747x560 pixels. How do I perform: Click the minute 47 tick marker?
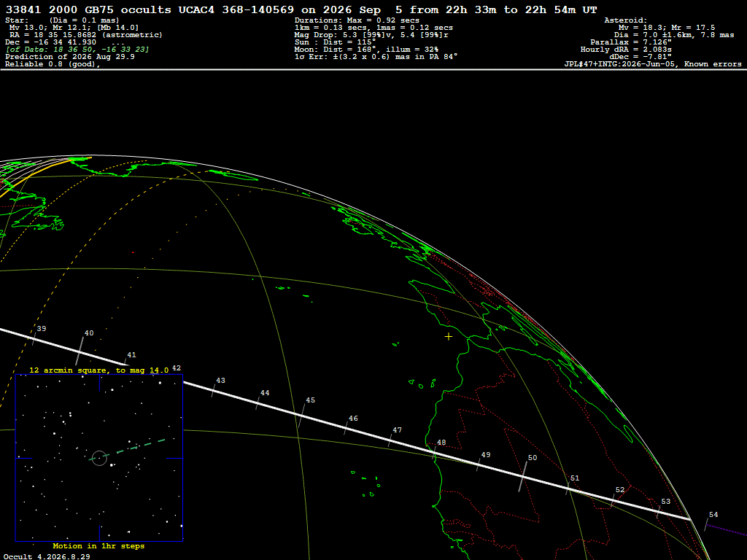click(x=390, y=440)
